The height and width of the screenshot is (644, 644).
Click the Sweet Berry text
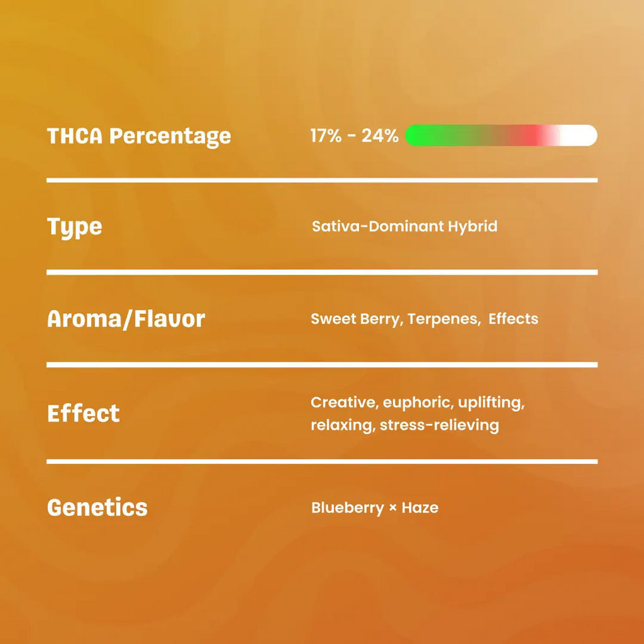(355, 319)
